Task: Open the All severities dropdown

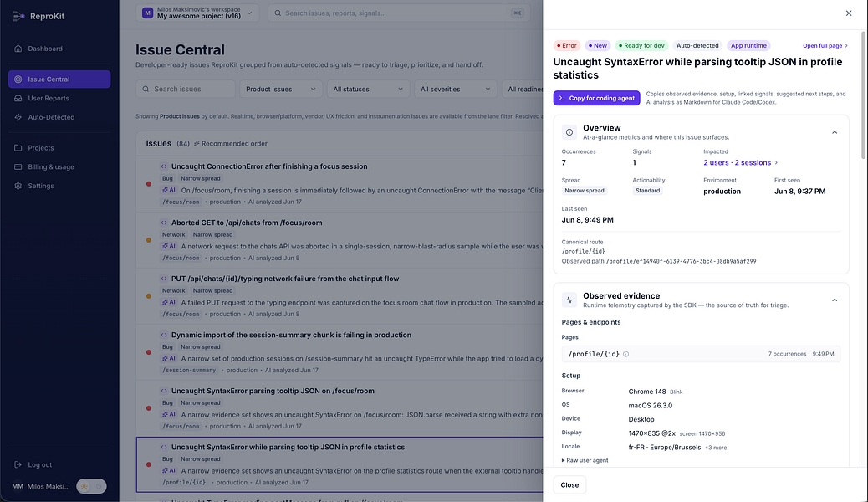Action: click(x=456, y=90)
